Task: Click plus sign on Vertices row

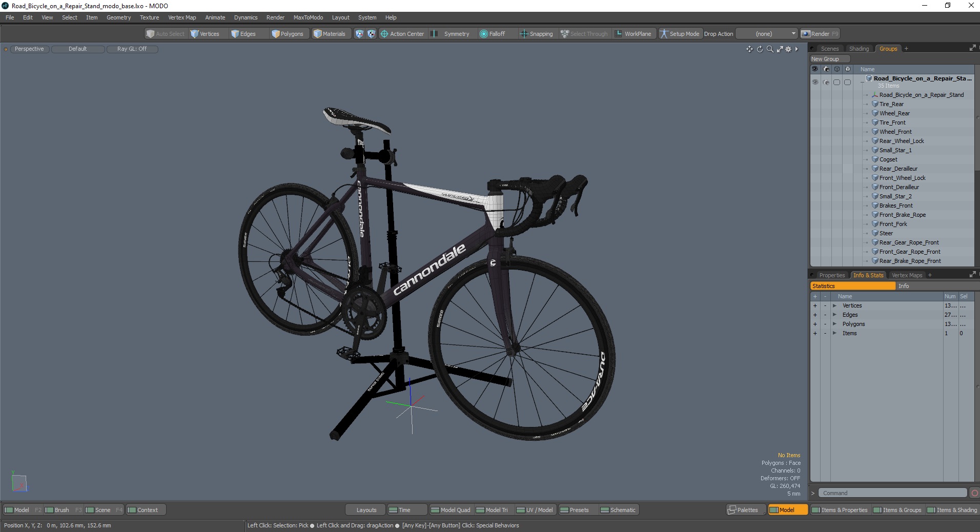Action: [815, 306]
